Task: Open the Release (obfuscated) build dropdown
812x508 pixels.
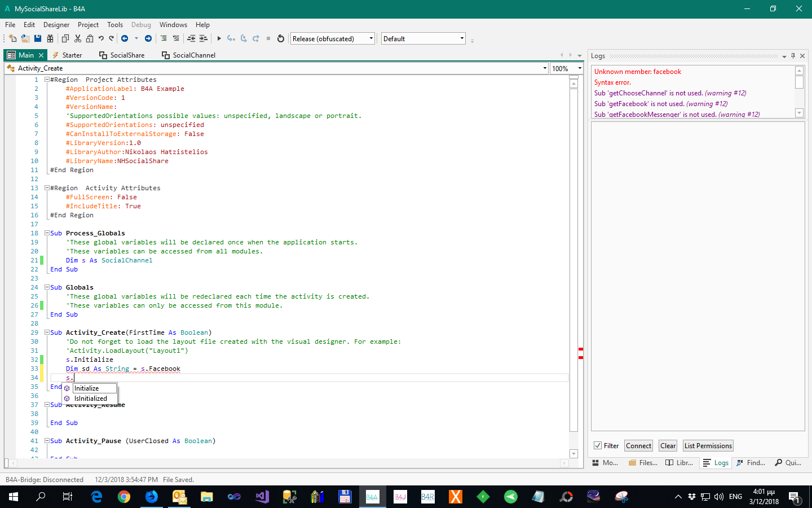Action: click(x=371, y=38)
